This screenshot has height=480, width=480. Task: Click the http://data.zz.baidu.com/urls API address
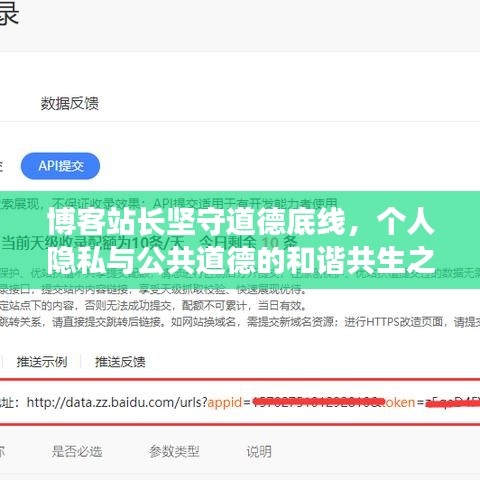click(253, 402)
